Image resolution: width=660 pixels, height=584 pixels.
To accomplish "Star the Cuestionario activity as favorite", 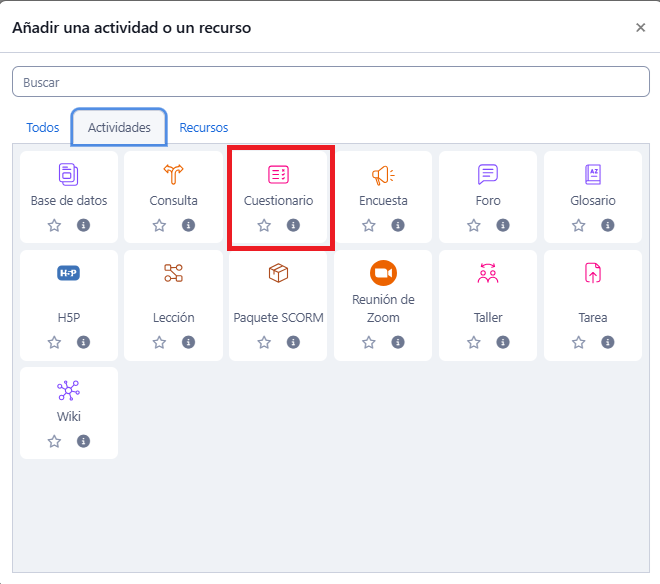I will pyautogui.click(x=264, y=225).
